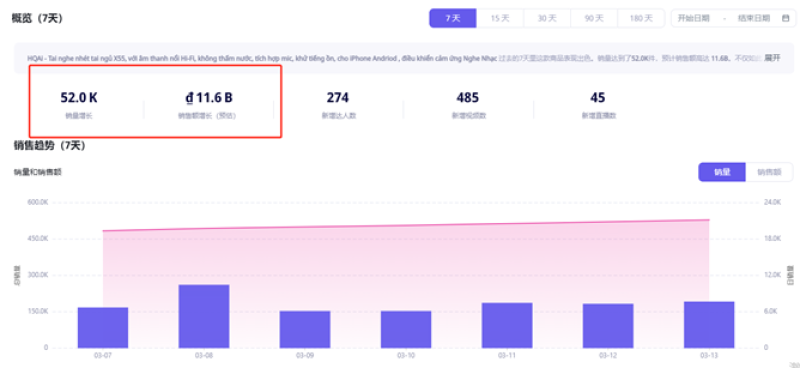Click the 450.0K left axis label

coord(38,238)
